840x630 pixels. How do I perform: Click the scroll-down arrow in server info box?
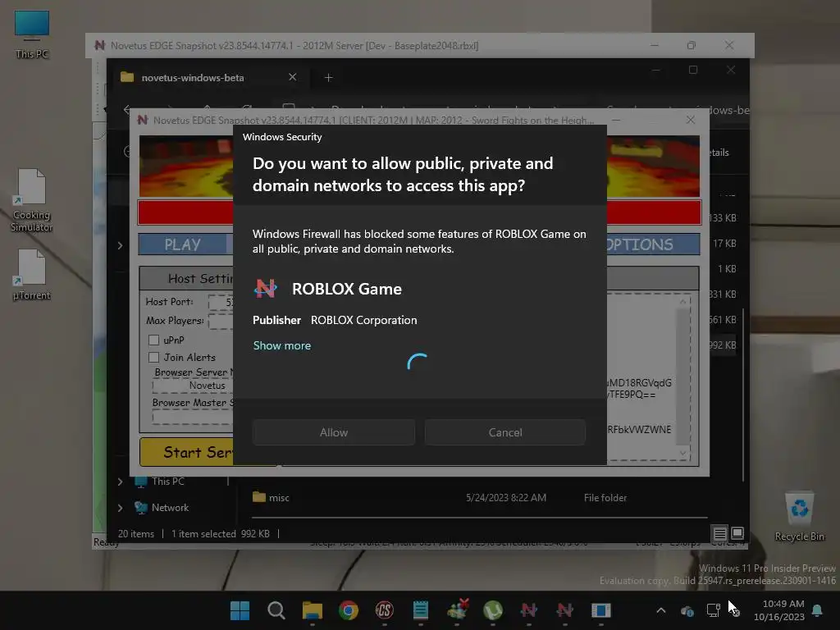click(x=682, y=453)
